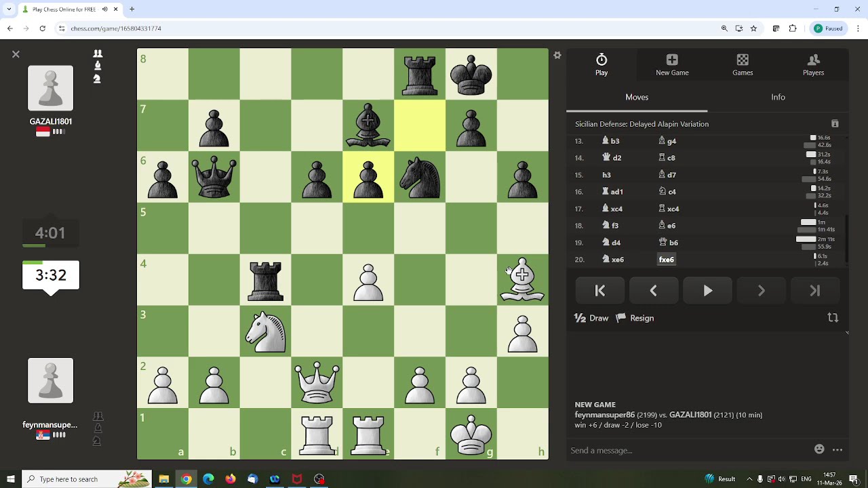Select move 18 Nf3 in move list
This screenshot has height=488, width=868.
[610, 226]
